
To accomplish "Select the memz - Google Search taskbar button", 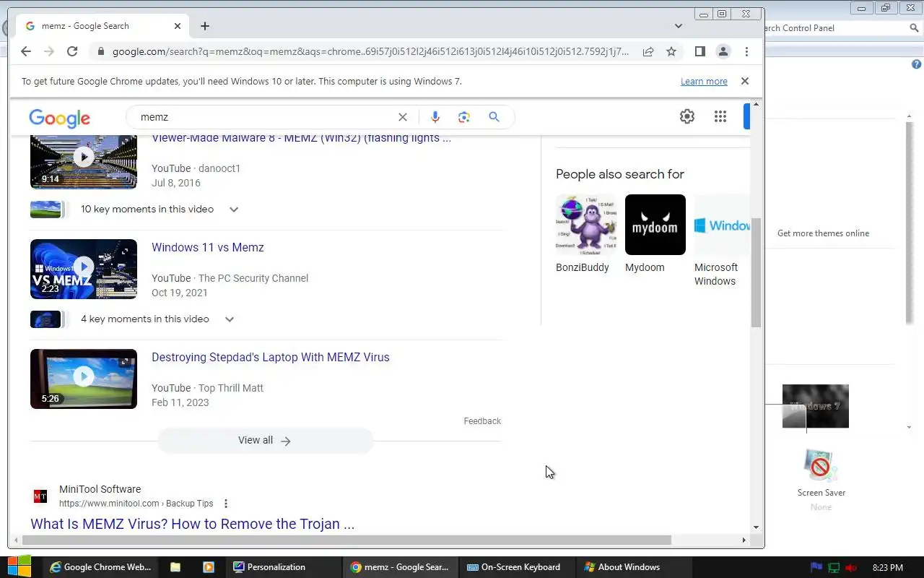I will point(401,567).
